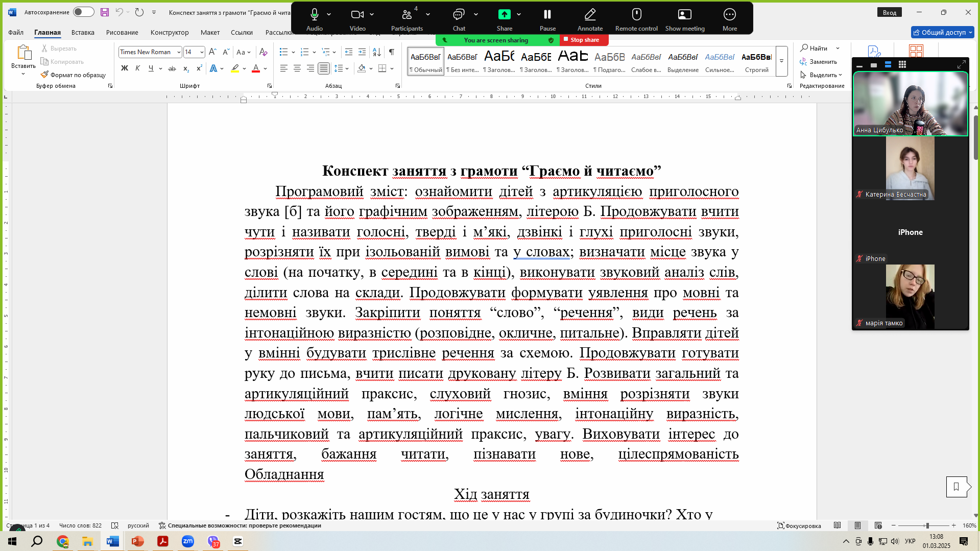This screenshot has height=551, width=980.
Task: Toggle the AutoSave switch
Action: [x=83, y=12]
